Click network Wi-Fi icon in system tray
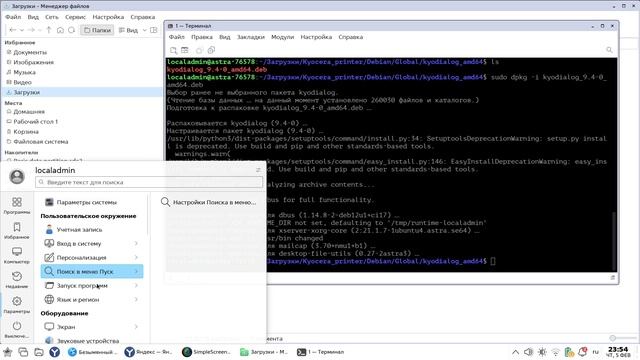Viewport: 640px width, 360px height. (x=556, y=352)
